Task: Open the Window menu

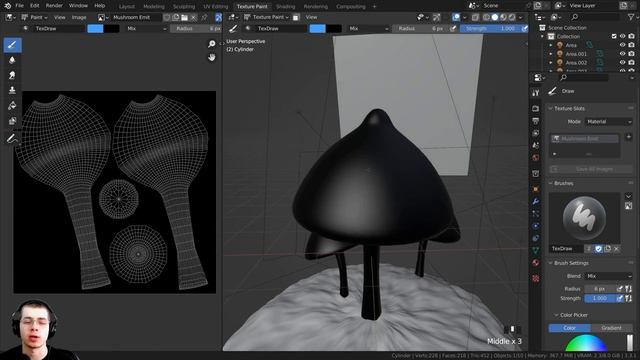Action: tap(78, 6)
